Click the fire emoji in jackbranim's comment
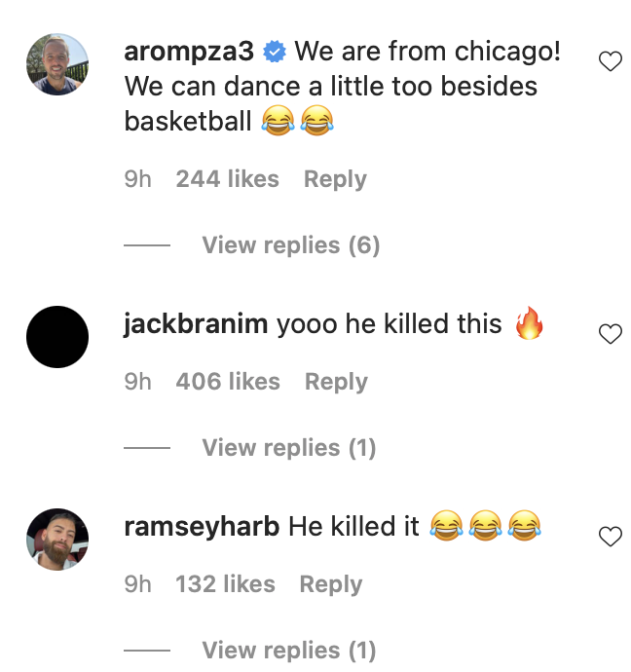Screen dimensions: 631x672 (529, 323)
